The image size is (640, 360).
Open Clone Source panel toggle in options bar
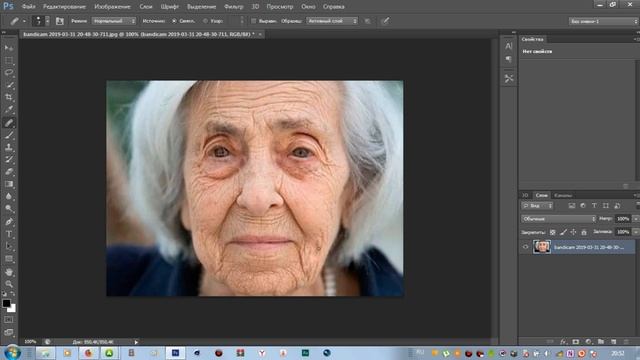(60, 21)
